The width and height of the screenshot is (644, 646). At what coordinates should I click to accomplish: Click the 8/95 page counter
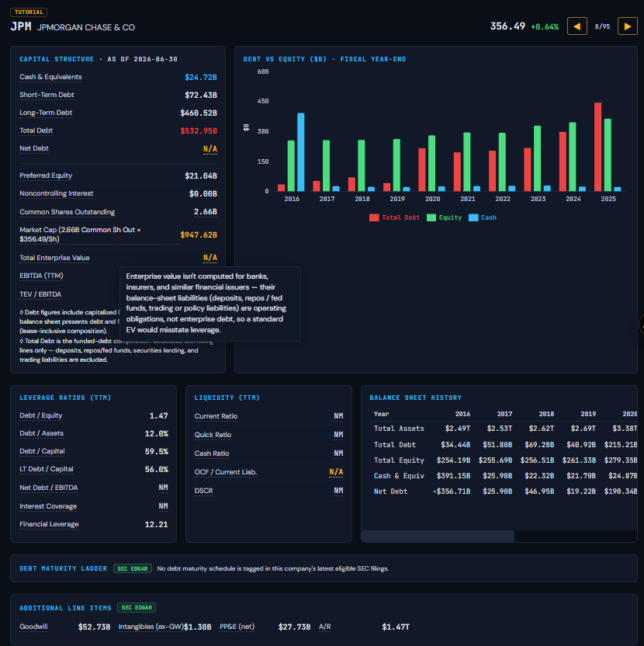coord(602,26)
